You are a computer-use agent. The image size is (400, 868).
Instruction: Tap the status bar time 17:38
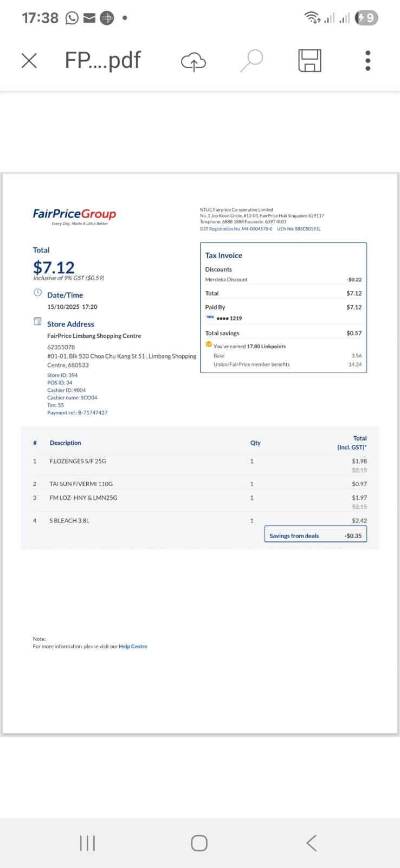tap(40, 18)
